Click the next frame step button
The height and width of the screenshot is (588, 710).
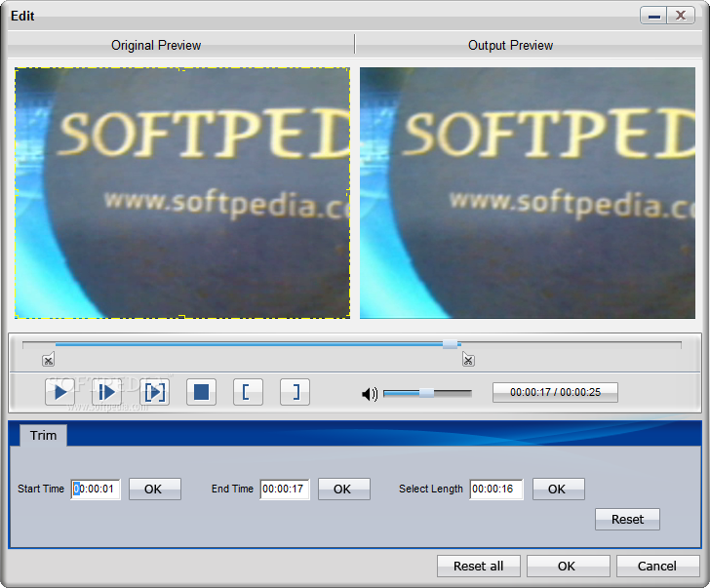click(107, 392)
